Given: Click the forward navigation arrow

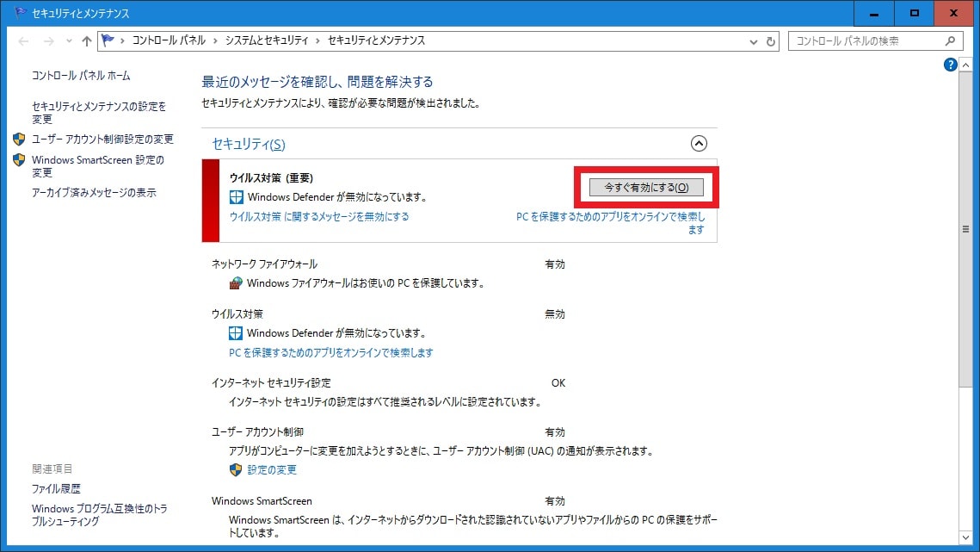Looking at the screenshot, I should coord(49,41).
